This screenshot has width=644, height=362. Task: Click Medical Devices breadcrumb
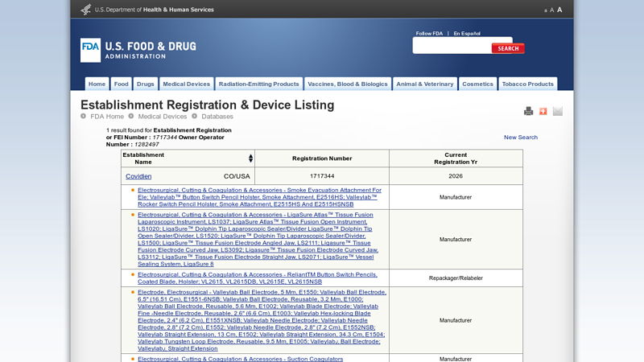[163, 117]
